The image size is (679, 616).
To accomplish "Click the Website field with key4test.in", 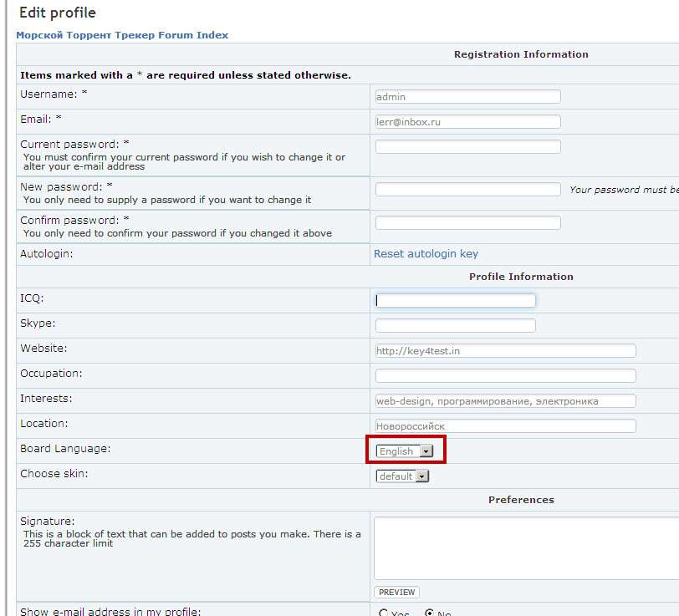I will click(x=505, y=351).
